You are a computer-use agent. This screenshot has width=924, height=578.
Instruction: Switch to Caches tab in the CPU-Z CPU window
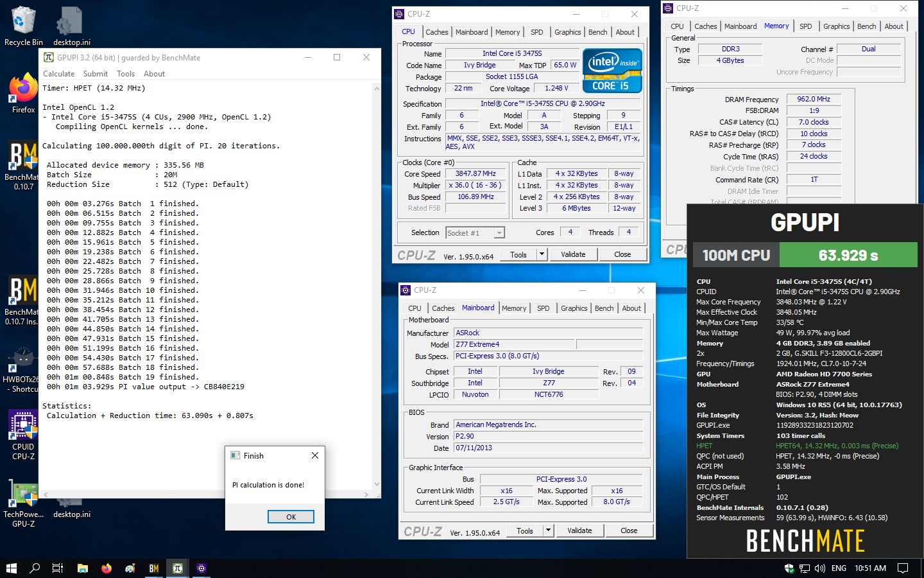pyautogui.click(x=437, y=32)
